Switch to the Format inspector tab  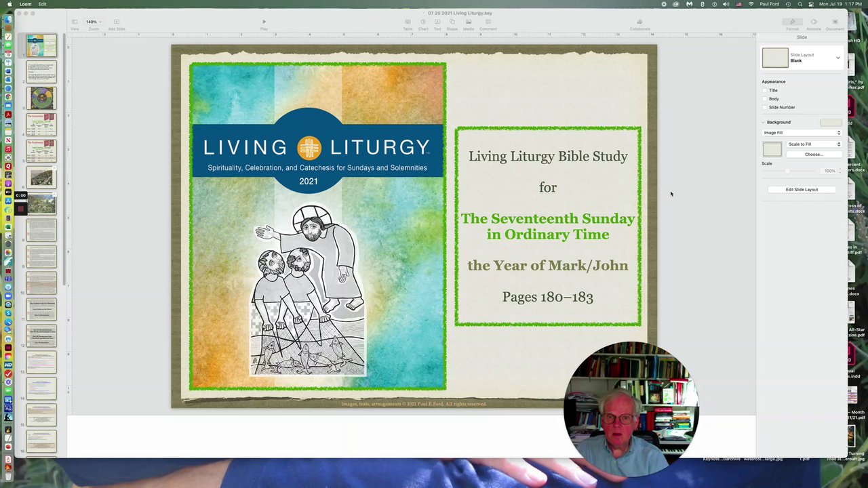click(x=792, y=24)
